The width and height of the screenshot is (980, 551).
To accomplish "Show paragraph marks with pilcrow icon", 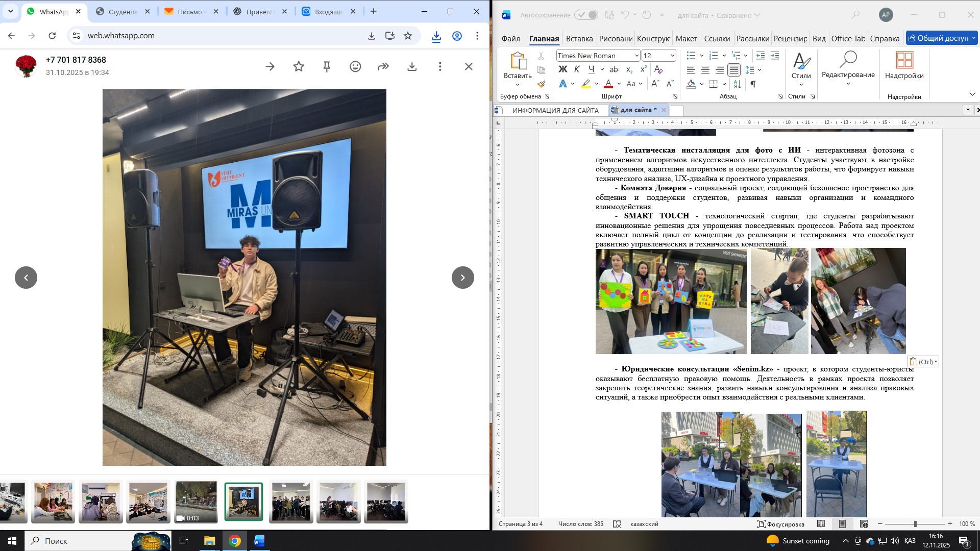I will [x=753, y=84].
